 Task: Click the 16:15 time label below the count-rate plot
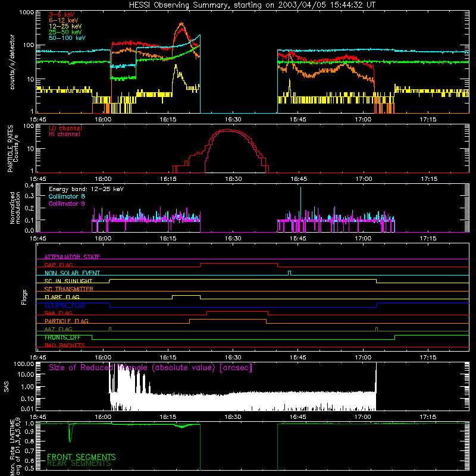coord(168,120)
